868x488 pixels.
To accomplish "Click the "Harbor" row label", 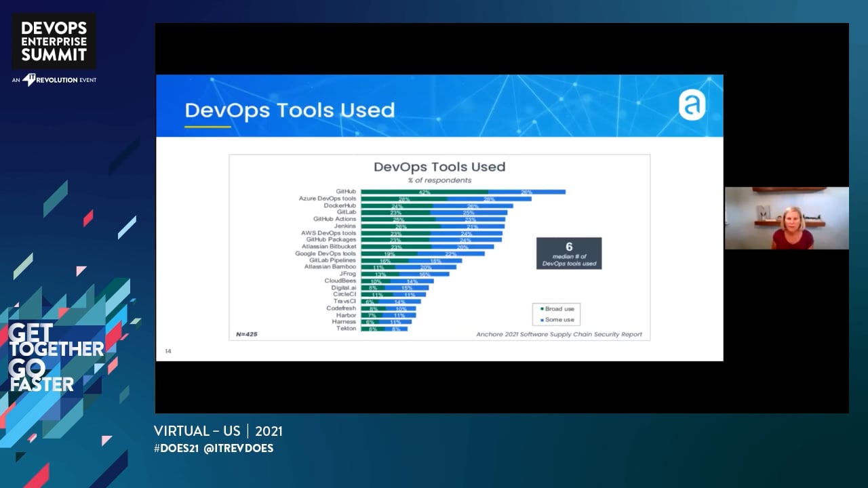I will coord(346,315).
